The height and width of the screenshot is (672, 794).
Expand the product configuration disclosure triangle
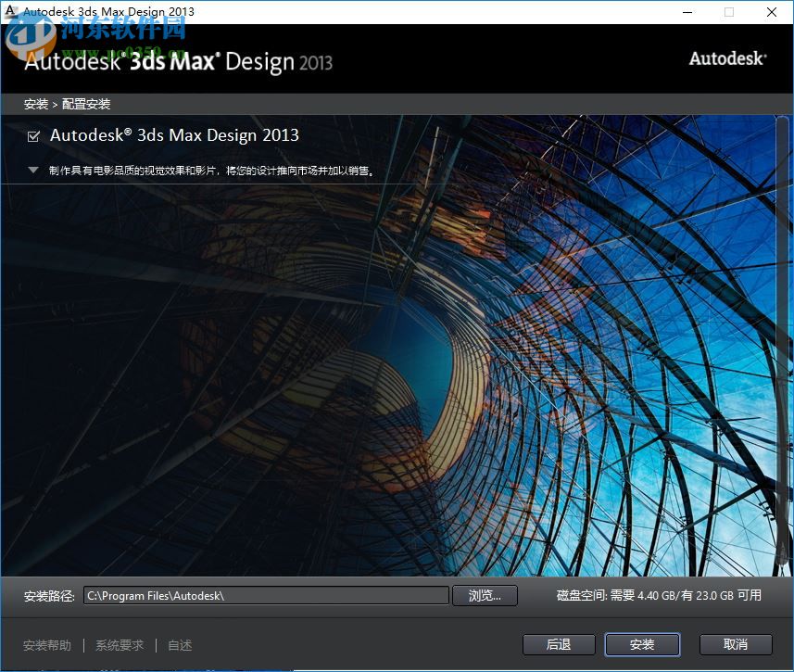[x=33, y=170]
